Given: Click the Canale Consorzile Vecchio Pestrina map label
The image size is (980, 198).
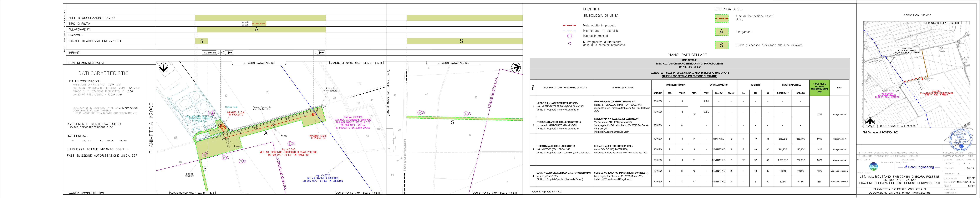Looking at the screenshot, I should pyautogui.click(x=262, y=108).
